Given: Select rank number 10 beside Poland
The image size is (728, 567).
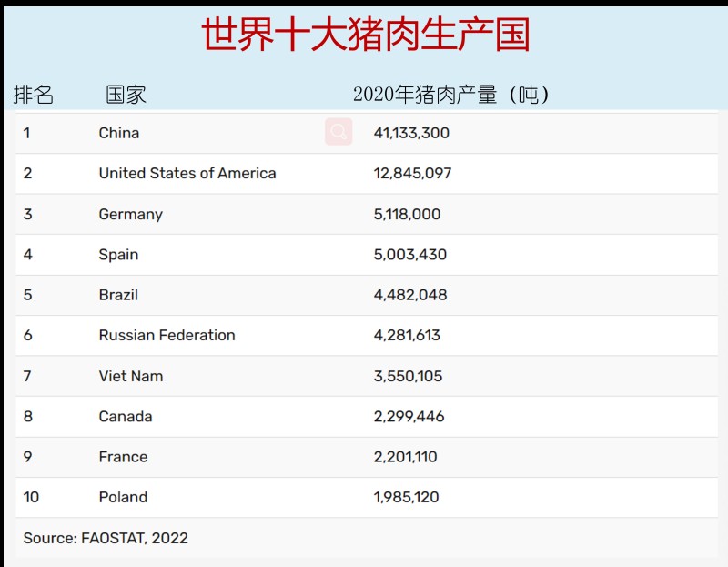Looking at the screenshot, I should (x=29, y=497).
